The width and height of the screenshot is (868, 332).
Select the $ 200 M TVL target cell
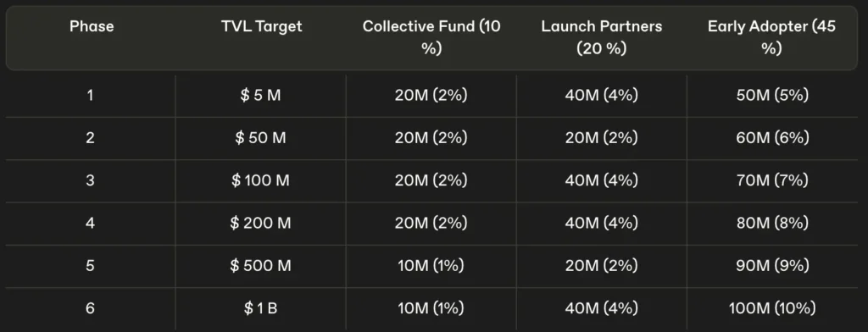(261, 224)
